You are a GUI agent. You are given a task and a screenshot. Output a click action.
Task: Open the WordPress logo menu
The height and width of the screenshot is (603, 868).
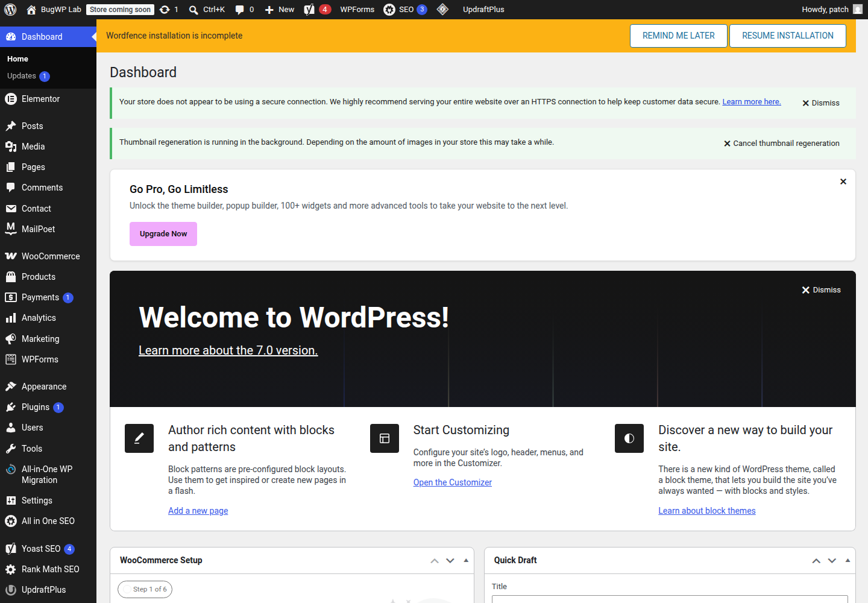(10, 9)
